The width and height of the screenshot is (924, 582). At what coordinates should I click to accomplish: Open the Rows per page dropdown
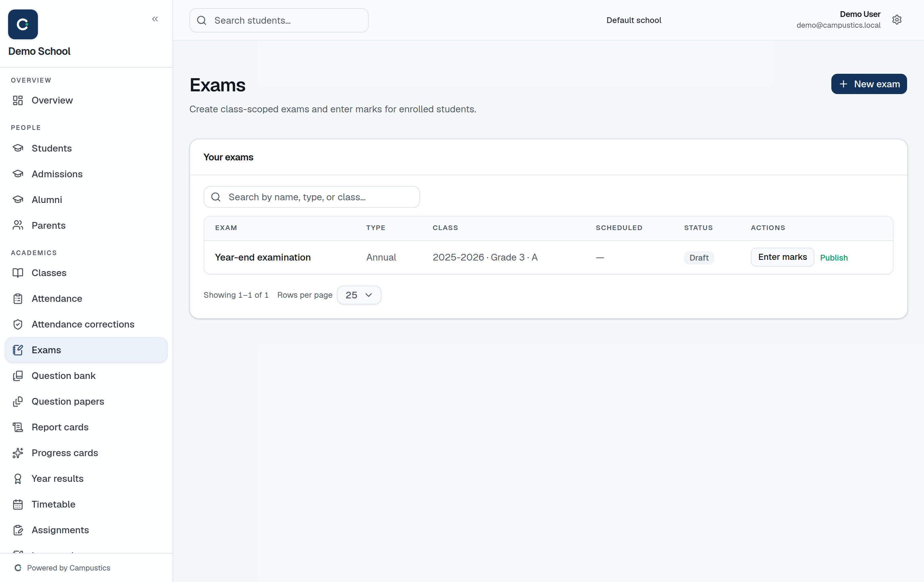[359, 295]
